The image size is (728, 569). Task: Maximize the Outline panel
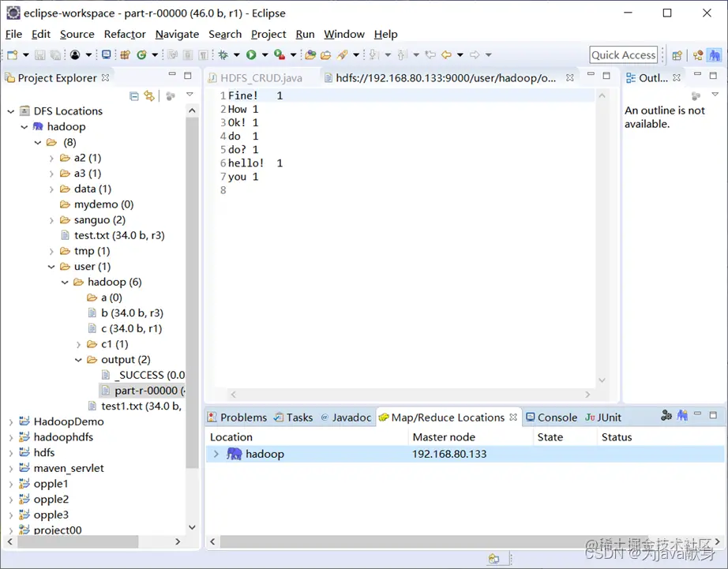click(713, 75)
